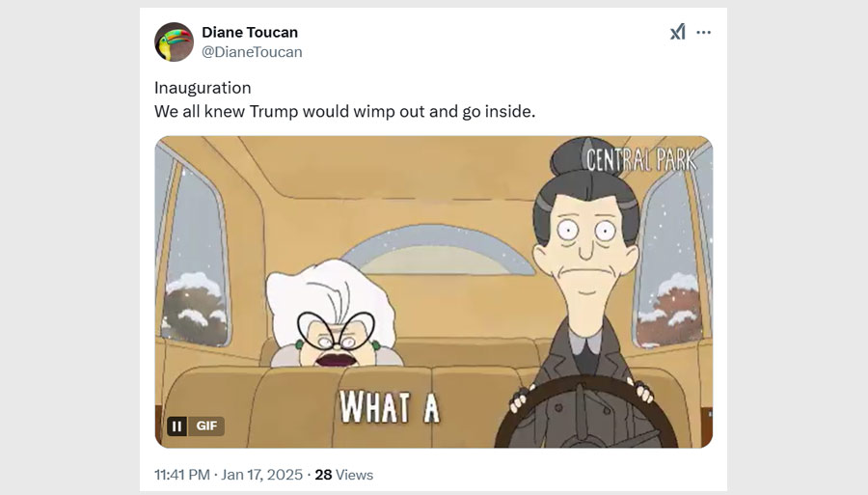The width and height of the screenshot is (868, 495).
Task: Click the white-haired woman with glasses
Action: 333,314
